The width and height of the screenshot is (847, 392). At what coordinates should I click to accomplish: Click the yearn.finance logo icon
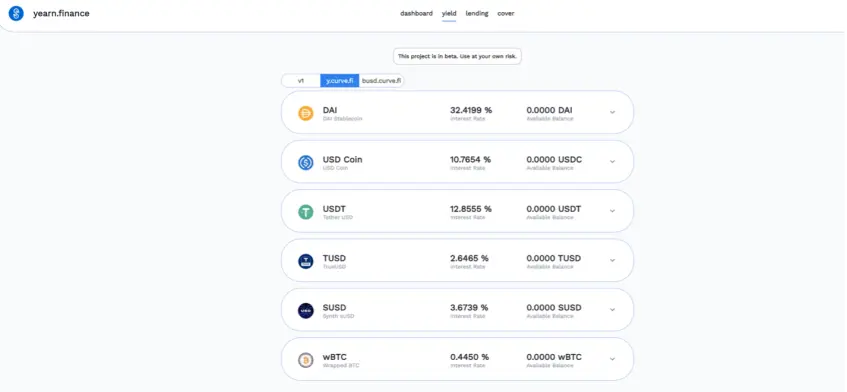point(16,13)
